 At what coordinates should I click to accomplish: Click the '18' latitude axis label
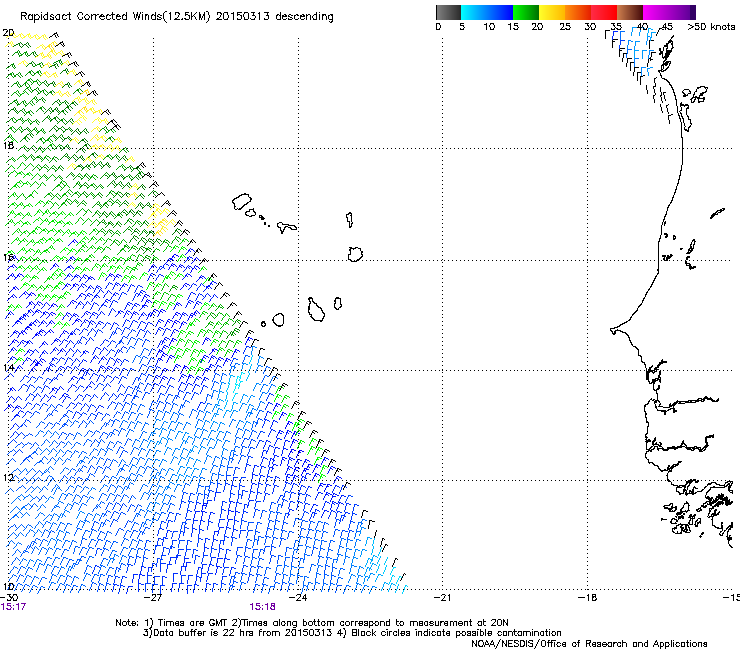(x=8, y=145)
